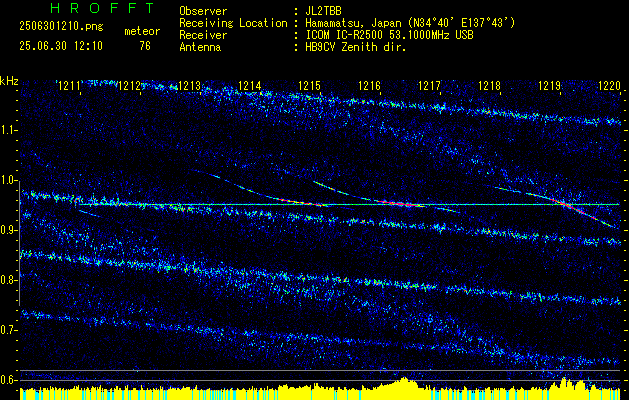
Task: Click the kHz axis unit label
Action: click(9, 81)
